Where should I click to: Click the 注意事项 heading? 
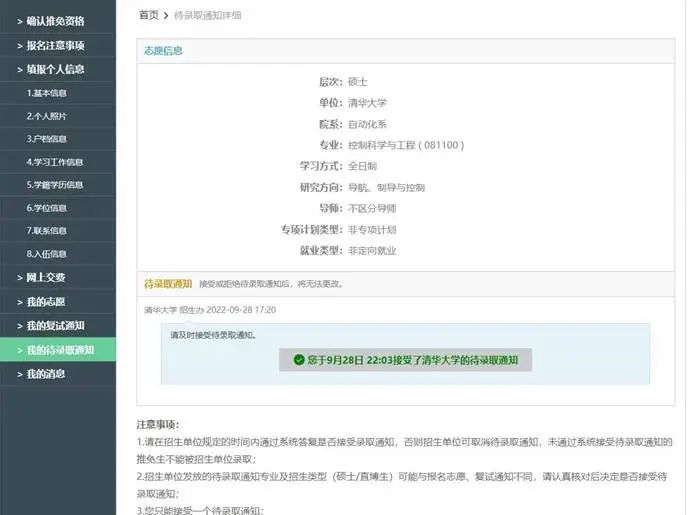[158, 425]
